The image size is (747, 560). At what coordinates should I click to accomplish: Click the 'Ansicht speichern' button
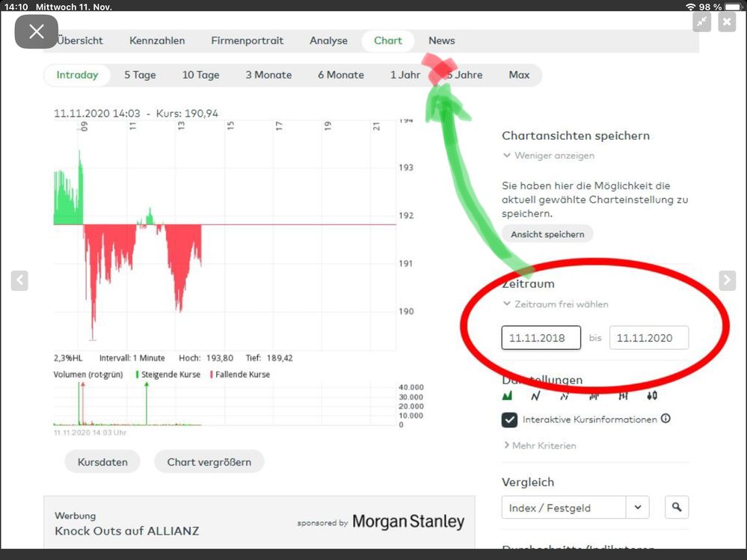tap(547, 234)
